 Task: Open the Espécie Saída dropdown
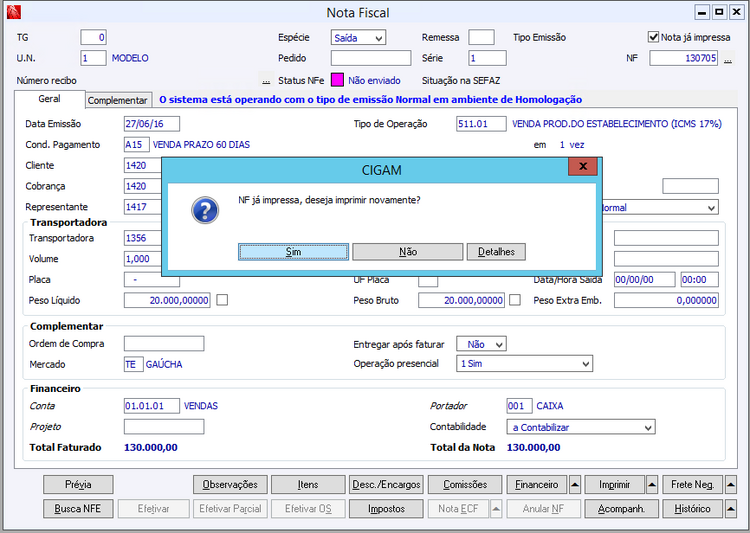[x=358, y=38]
